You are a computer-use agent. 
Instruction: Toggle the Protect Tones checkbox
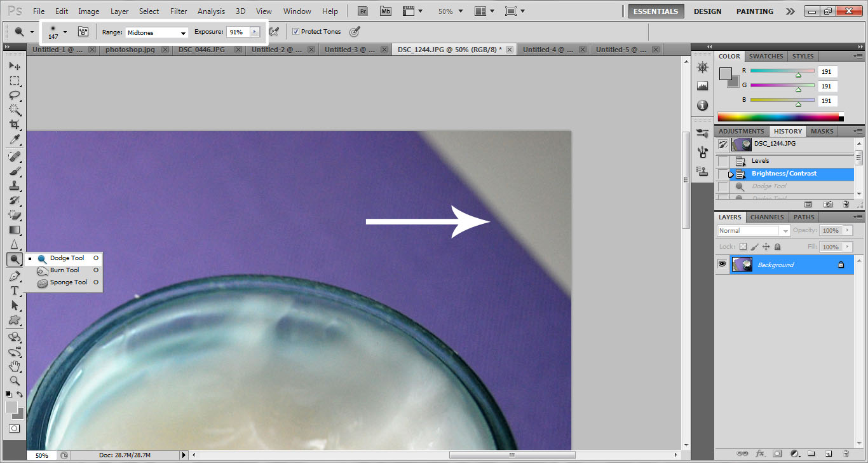click(295, 31)
